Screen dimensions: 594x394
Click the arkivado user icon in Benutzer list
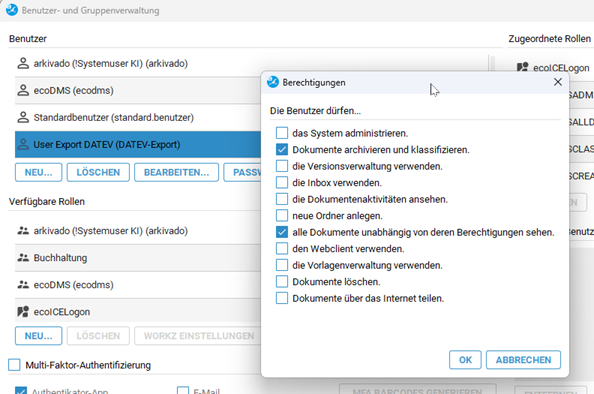coord(23,63)
